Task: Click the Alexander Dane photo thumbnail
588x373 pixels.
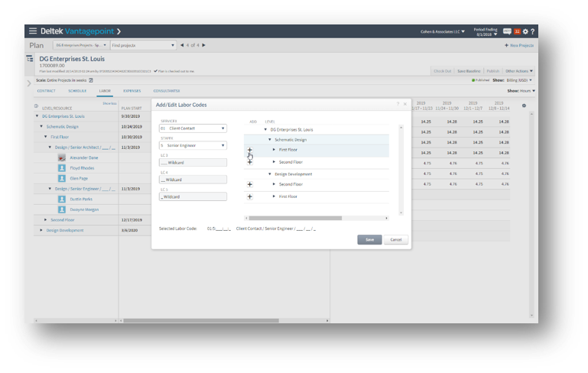Action: pos(62,157)
